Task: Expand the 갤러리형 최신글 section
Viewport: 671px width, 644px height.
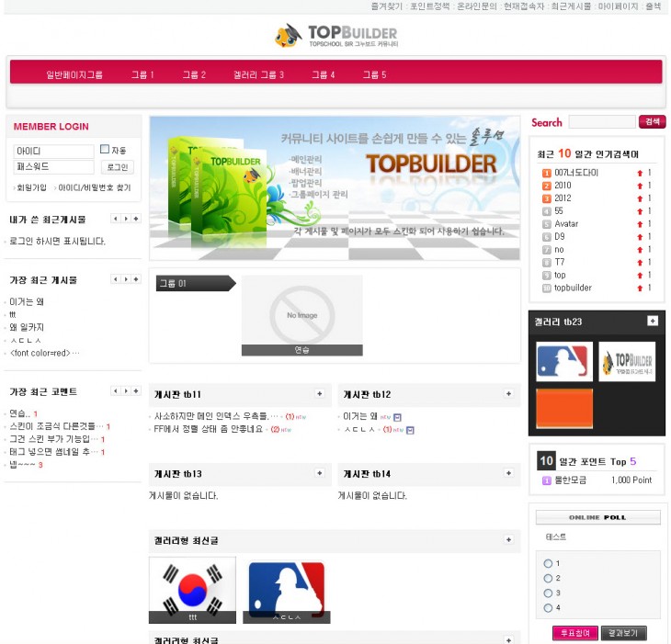Action: click(x=508, y=539)
